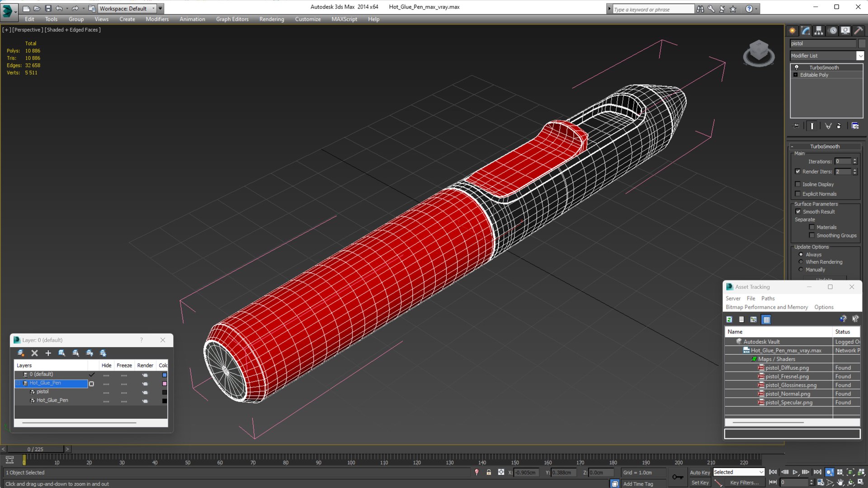Toggle Render Iters checkbox

(x=798, y=172)
